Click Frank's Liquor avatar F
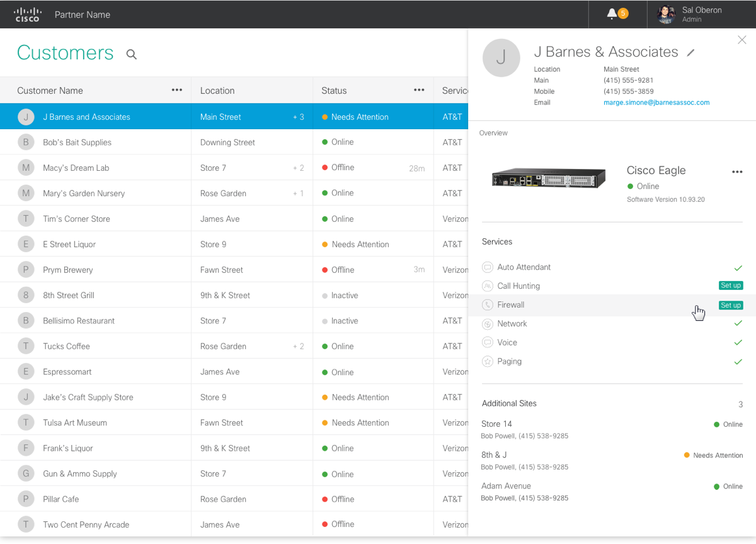 pyautogui.click(x=26, y=448)
